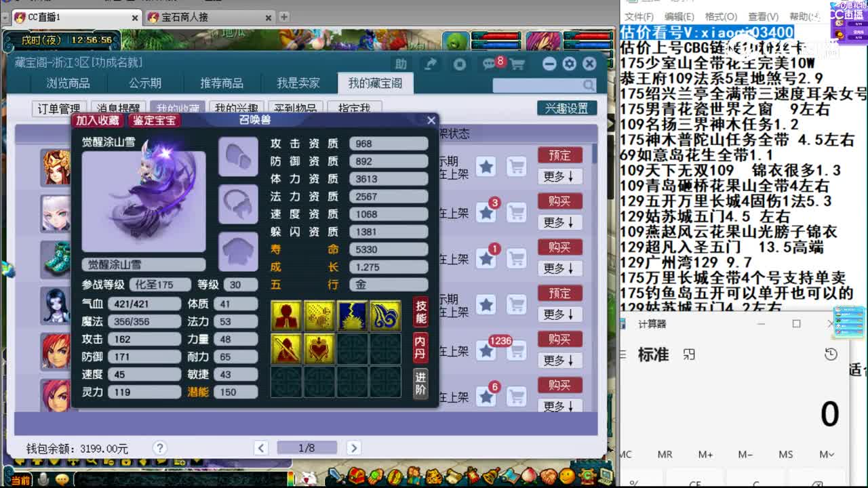This screenshot has width=868, height=488.
Task: Click 预定 button in first row
Action: coord(559,155)
